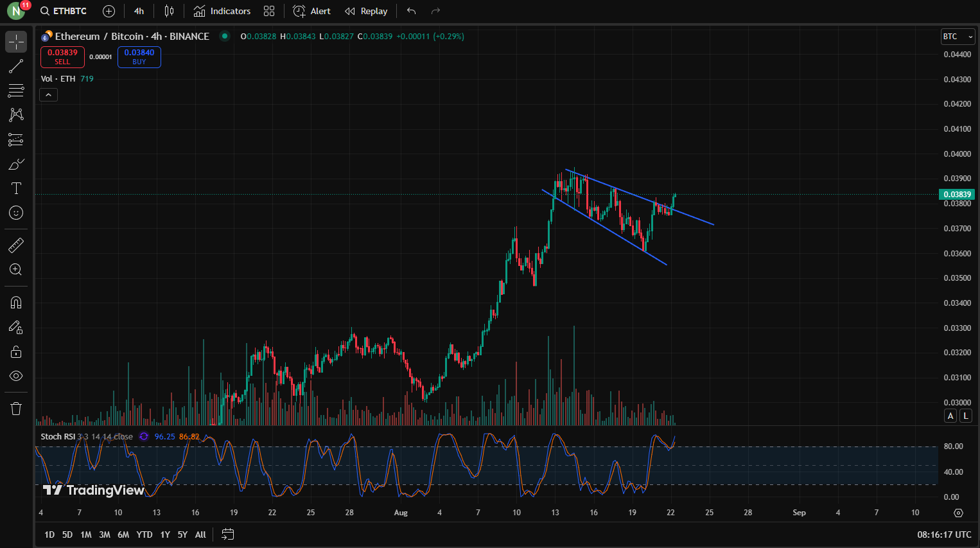The height and width of the screenshot is (548, 980).
Task: Redo the chart action
Action: [x=435, y=11]
